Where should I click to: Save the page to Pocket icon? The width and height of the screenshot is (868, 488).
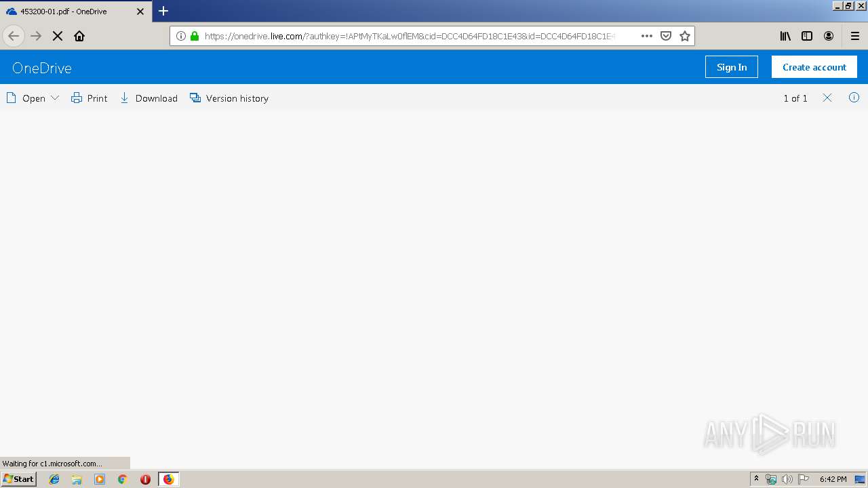[x=666, y=36]
